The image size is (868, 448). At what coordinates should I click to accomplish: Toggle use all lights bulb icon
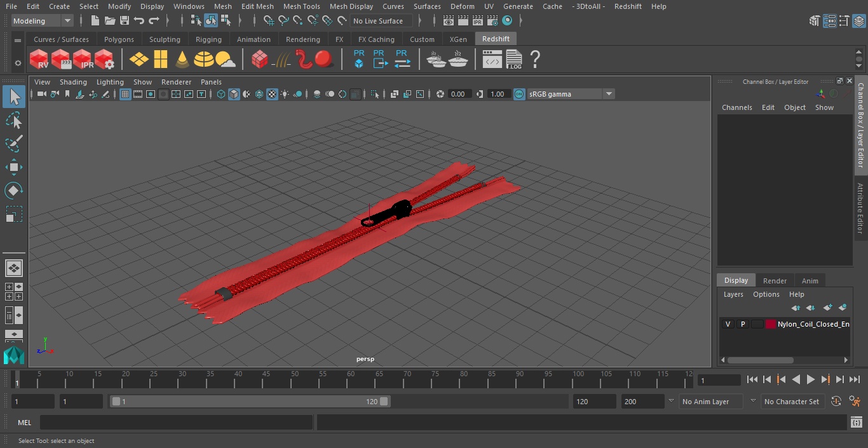click(x=285, y=94)
